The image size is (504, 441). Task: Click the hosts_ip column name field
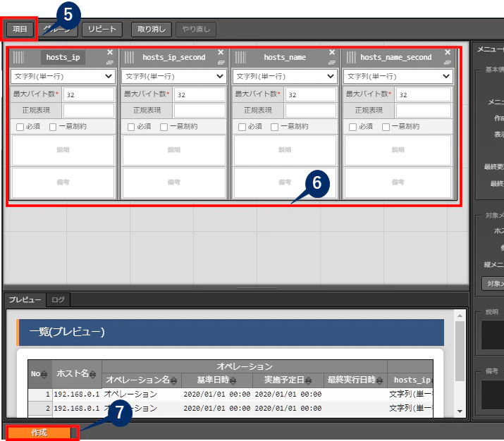63,58
